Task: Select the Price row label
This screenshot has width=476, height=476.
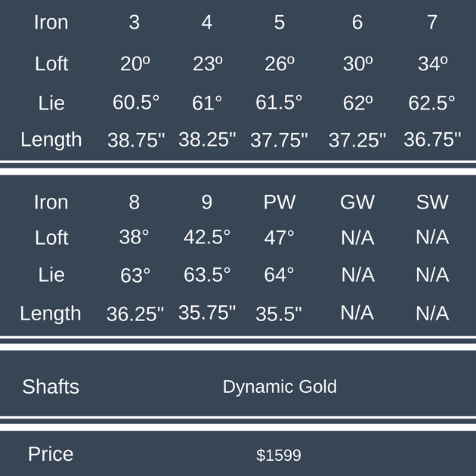Action: (51, 454)
